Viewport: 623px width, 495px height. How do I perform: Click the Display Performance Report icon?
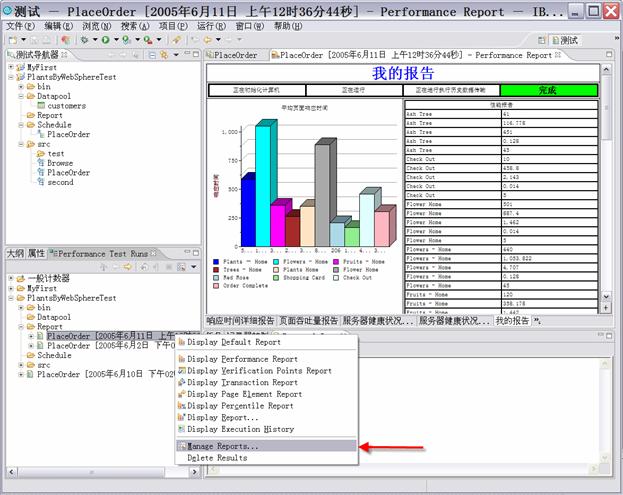[x=181, y=359]
